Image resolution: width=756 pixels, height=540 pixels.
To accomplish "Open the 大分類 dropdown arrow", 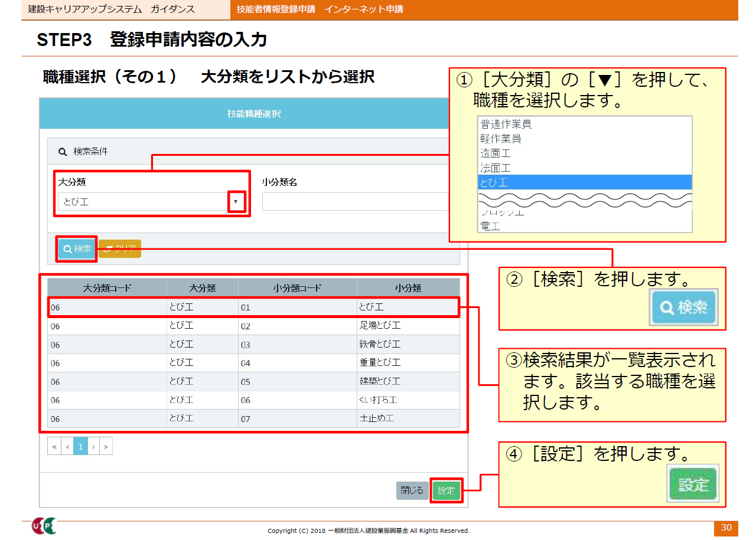I will (236, 202).
